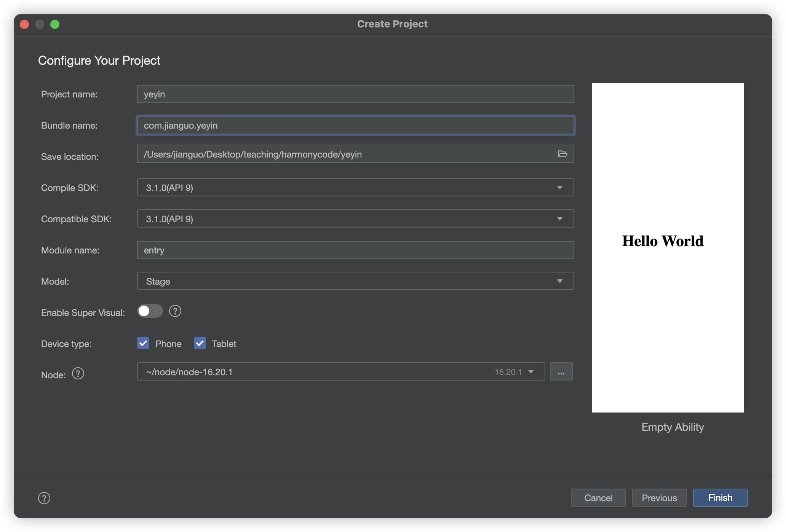Click the Finish button to create project
Screen dimensions: 786x532
(720, 498)
